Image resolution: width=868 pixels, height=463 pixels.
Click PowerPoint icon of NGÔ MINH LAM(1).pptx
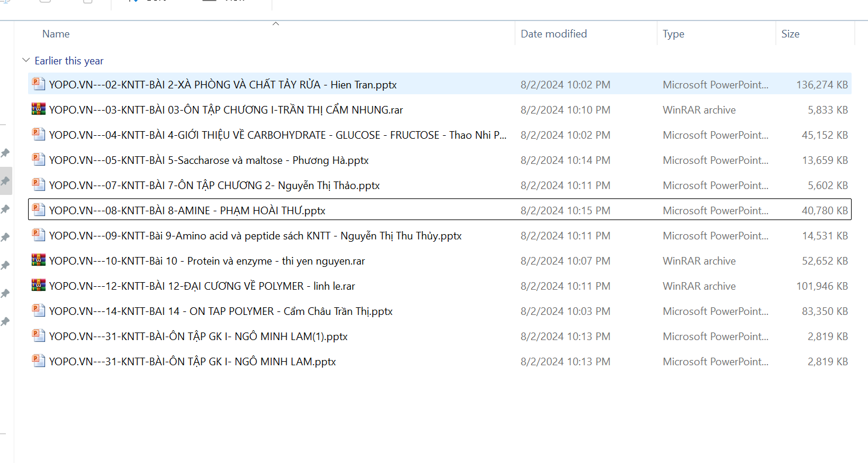point(39,336)
